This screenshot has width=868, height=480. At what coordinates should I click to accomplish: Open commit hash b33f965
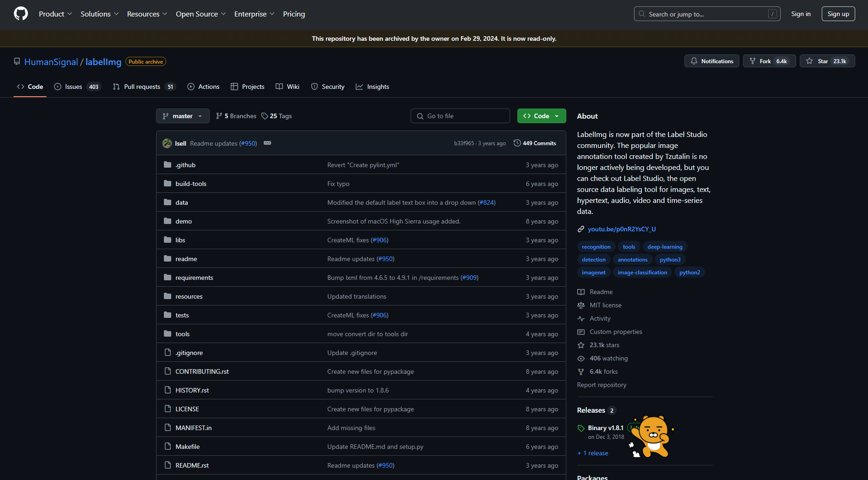464,143
